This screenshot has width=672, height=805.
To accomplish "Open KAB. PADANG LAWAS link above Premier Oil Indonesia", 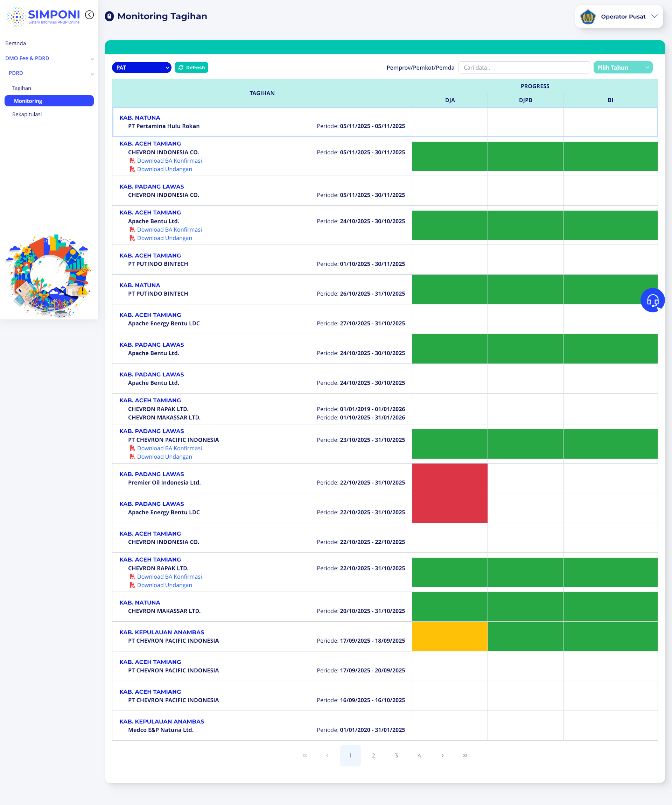I will (152, 474).
